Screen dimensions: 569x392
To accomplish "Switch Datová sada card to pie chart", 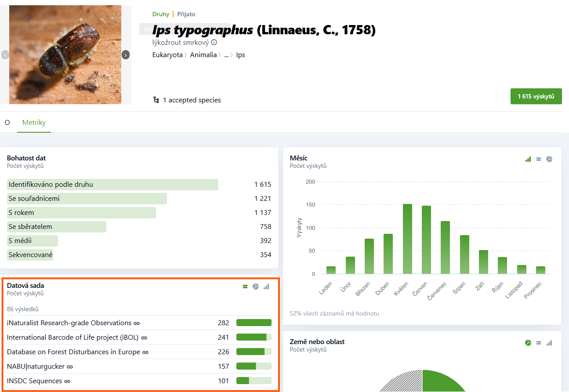I will pos(256,287).
